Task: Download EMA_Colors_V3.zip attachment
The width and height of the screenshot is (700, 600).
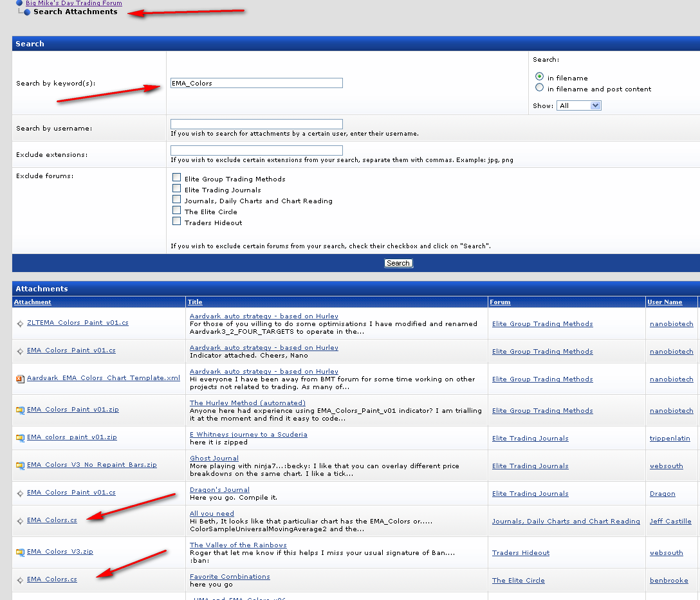Action: click(60, 551)
